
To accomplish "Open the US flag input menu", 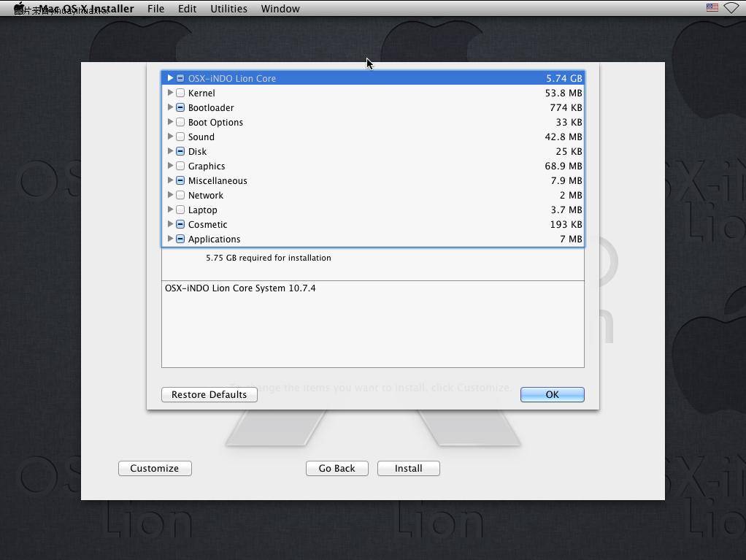I will click(712, 8).
